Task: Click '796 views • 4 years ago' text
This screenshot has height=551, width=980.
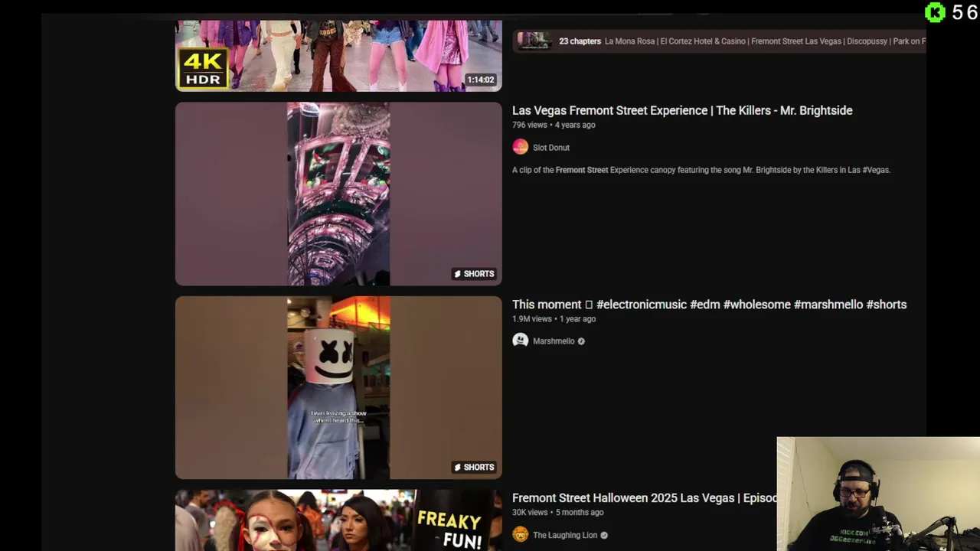Action: [x=554, y=125]
